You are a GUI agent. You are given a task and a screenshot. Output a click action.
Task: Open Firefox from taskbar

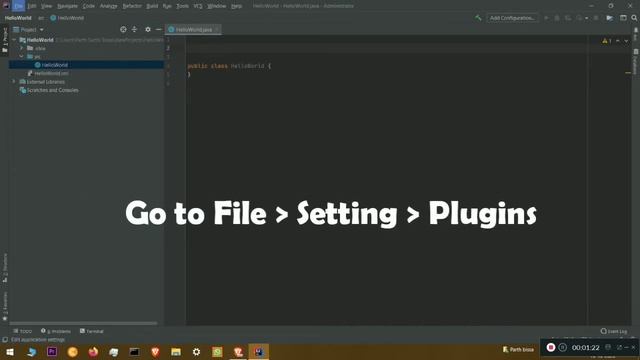[x=93, y=351]
